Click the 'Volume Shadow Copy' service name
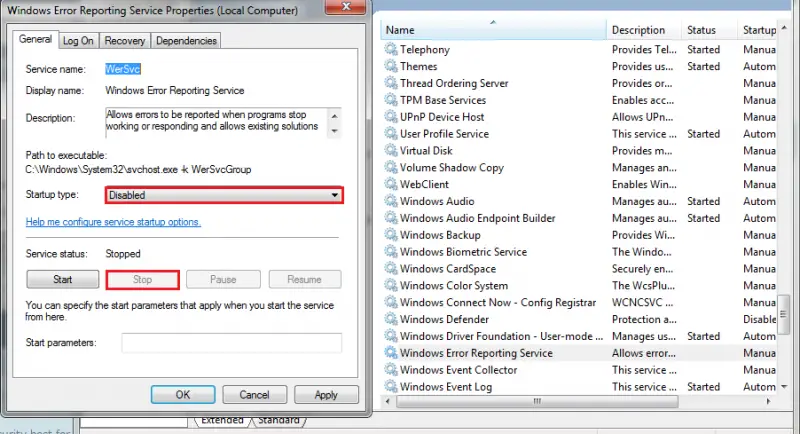 [x=452, y=168]
